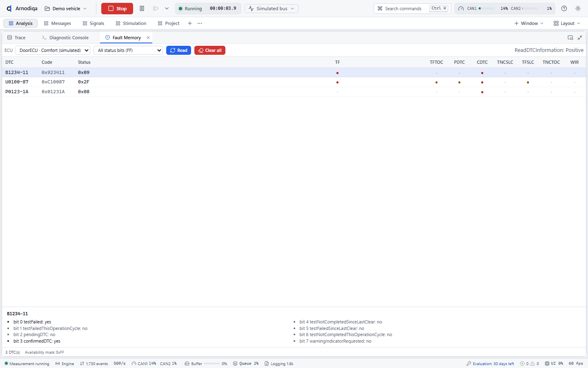
Task: Switch to the Signals workspace tab
Action: [x=93, y=23]
